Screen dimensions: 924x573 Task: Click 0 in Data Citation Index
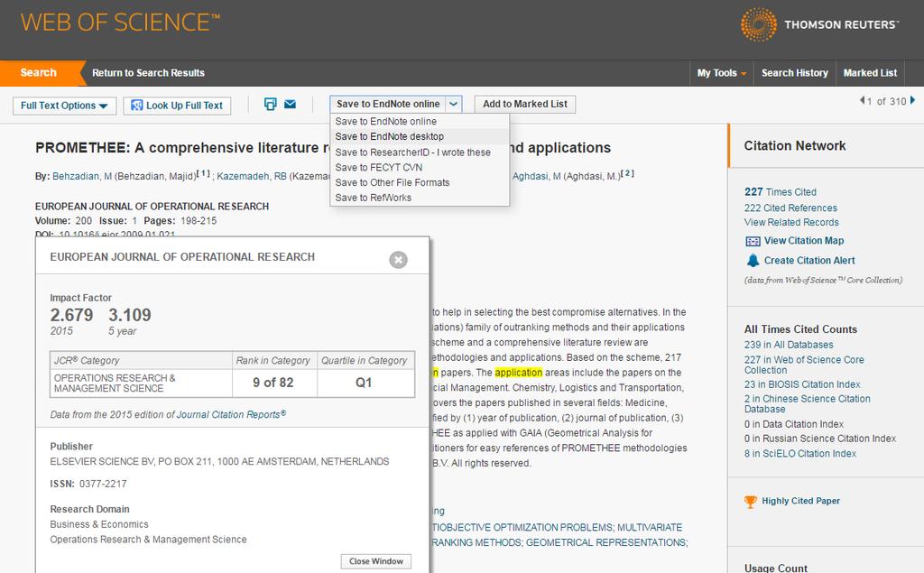tap(794, 424)
